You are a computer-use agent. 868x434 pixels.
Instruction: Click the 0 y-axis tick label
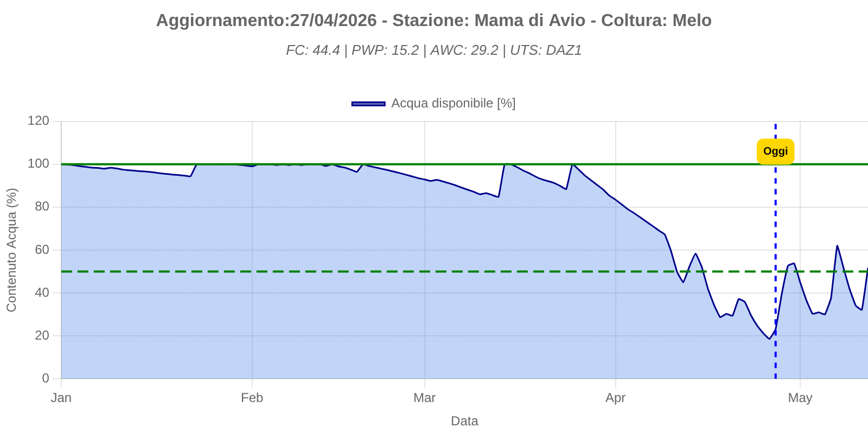pos(46,379)
